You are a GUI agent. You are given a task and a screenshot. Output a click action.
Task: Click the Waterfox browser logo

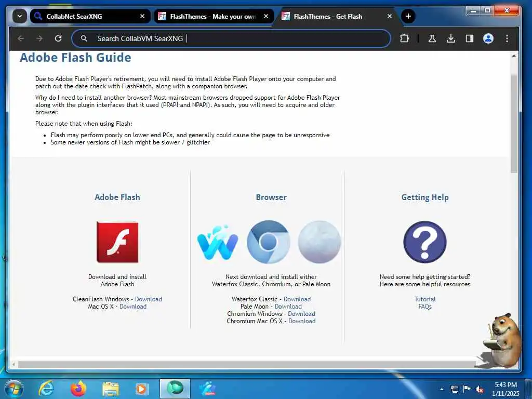coord(218,242)
